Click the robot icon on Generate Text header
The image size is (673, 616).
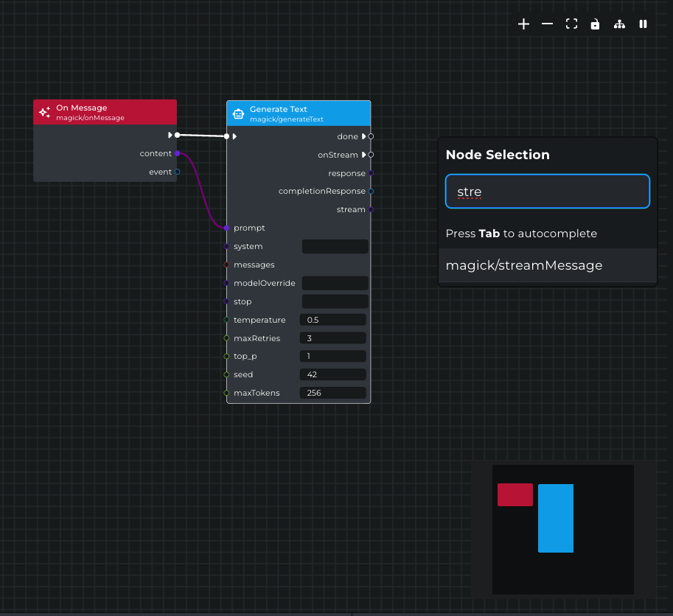coord(238,113)
